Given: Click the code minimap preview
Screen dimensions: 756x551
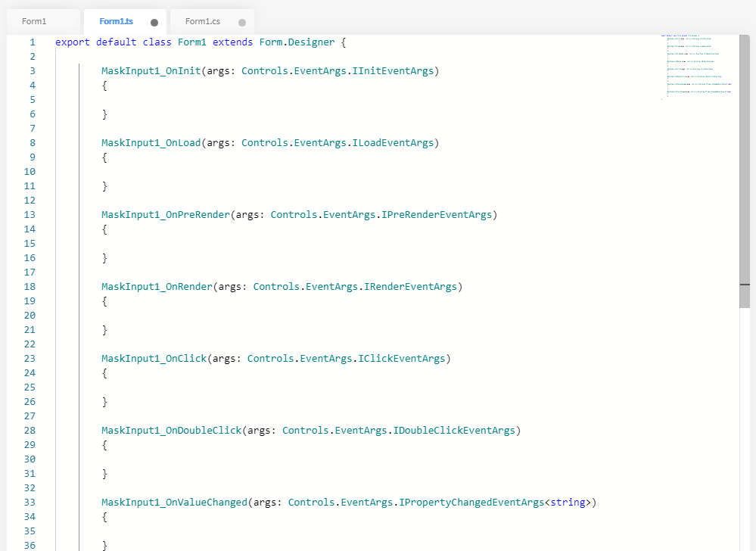Looking at the screenshot, I should point(696,67).
